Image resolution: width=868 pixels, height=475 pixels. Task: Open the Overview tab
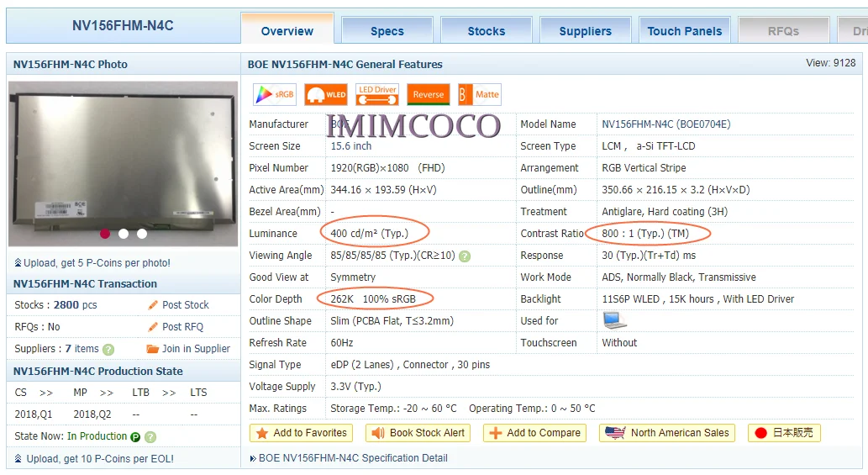(x=287, y=30)
